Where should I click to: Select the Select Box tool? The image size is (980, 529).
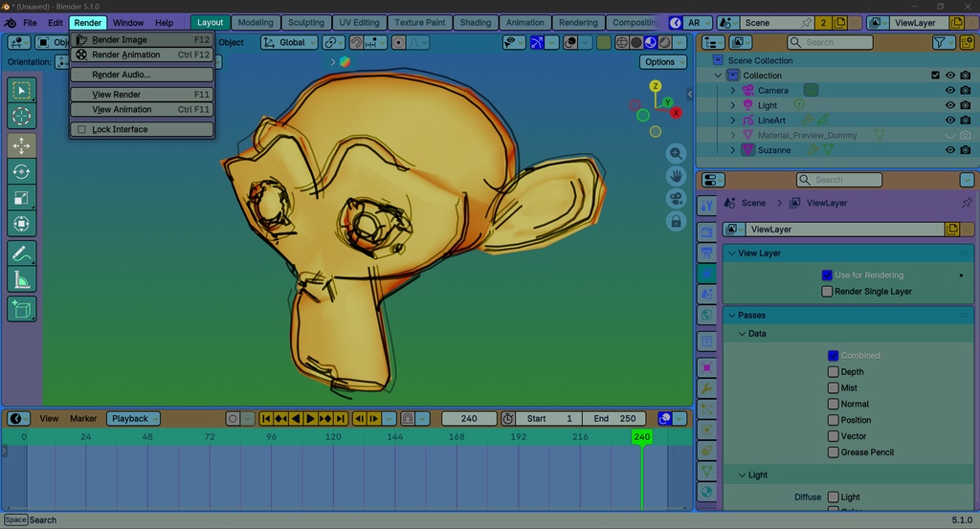[x=21, y=91]
